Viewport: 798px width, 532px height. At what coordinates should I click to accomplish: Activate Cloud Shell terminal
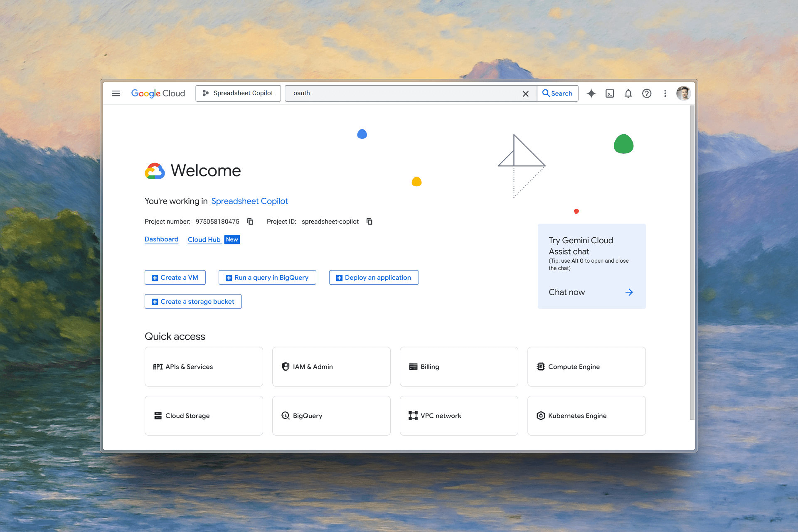(610, 93)
